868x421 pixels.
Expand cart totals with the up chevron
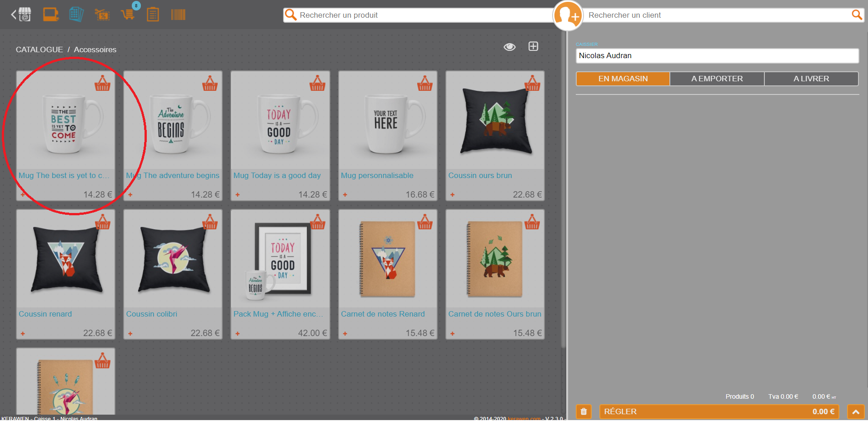pos(856,412)
